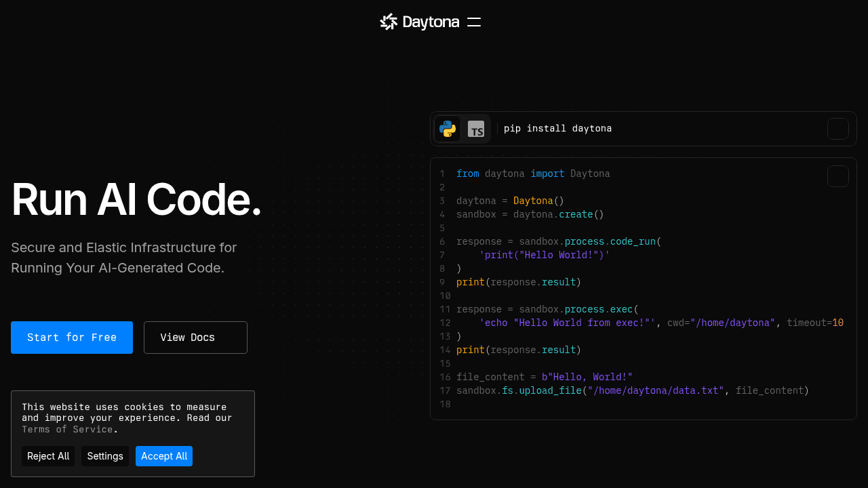The width and height of the screenshot is (868, 488).
Task: Click the copy icon beside line 1
Action: tap(838, 176)
